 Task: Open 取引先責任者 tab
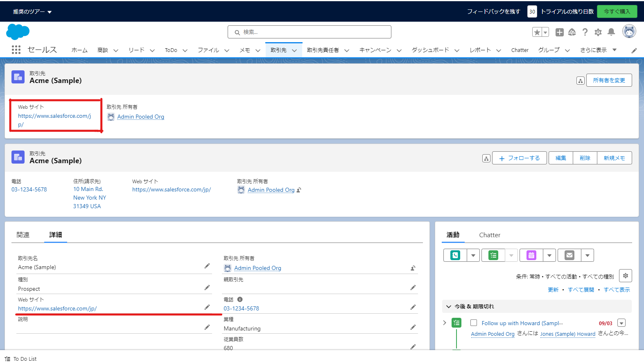click(x=323, y=50)
